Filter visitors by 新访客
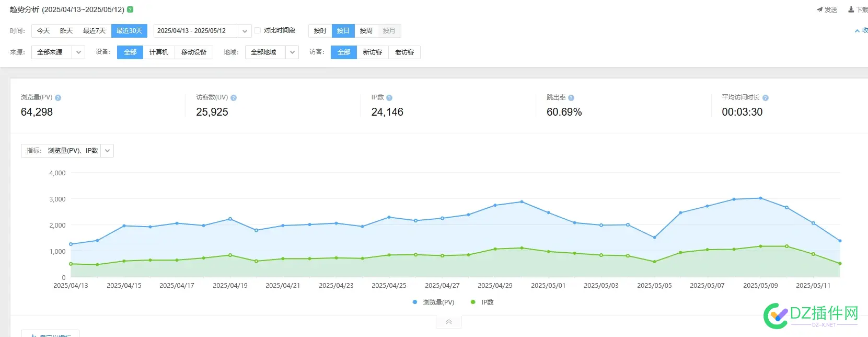Viewport: 868px width, 337px height. (x=372, y=52)
